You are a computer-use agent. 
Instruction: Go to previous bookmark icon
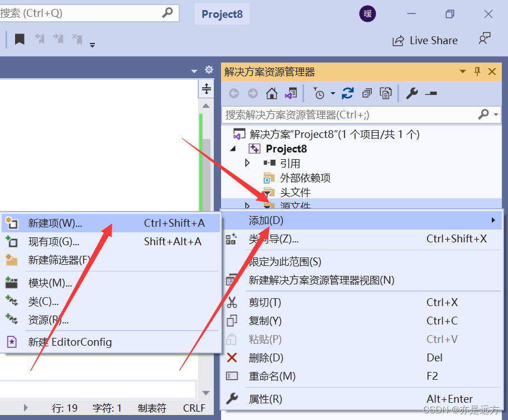tap(40, 39)
